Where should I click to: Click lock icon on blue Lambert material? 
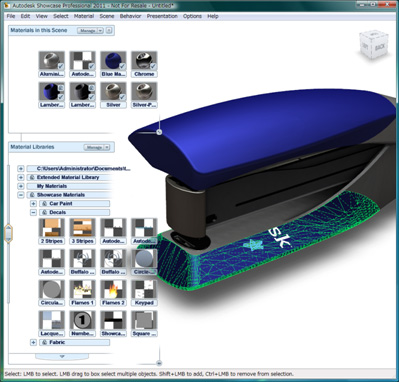(60, 88)
